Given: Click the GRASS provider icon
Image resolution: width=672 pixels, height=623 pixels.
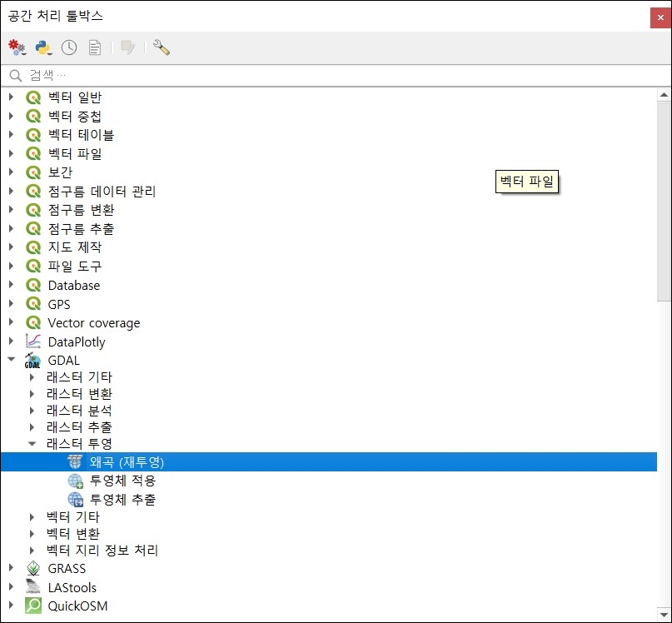Looking at the screenshot, I should click(33, 569).
